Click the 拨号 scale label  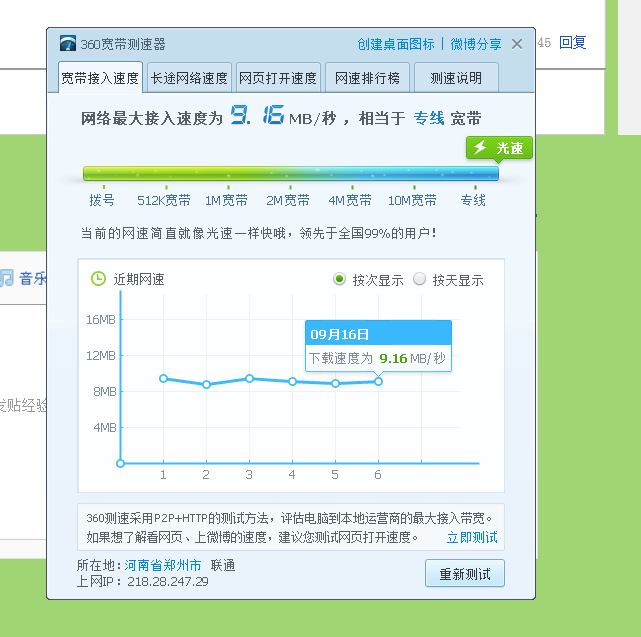(102, 200)
